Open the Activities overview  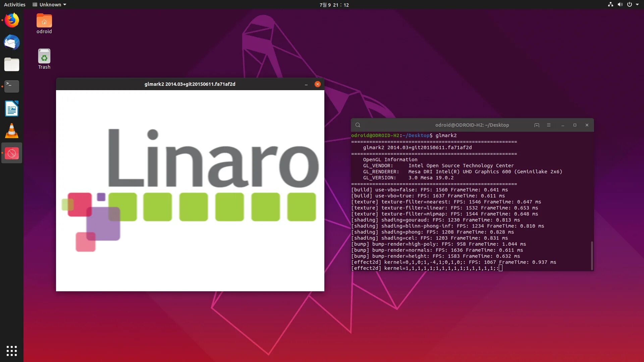pyautogui.click(x=14, y=5)
